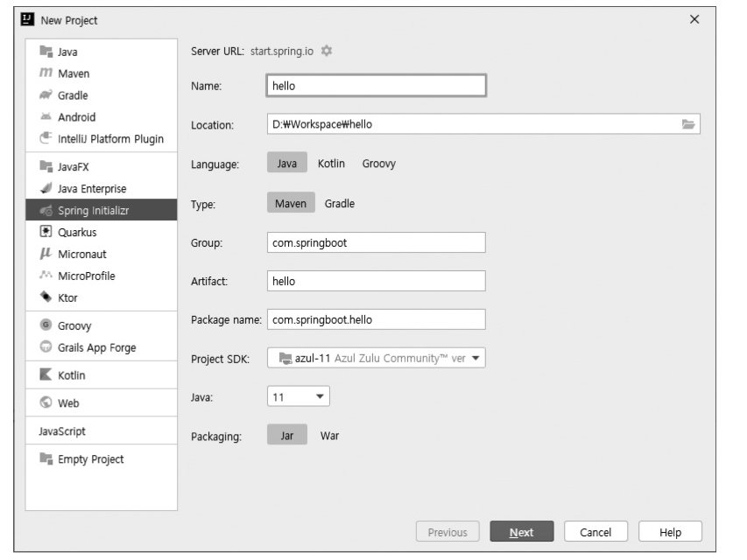Focus the Package name field
Image resolution: width=747 pixels, height=560 pixels.
(x=377, y=319)
